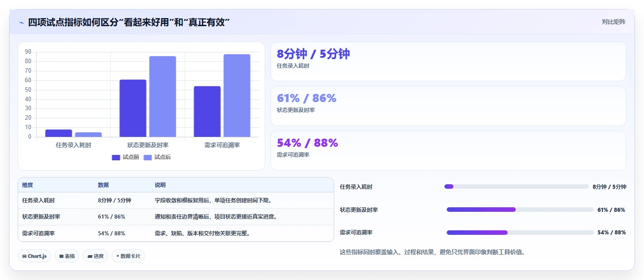Open the 54% / 88% data card
This screenshot has width=644, height=280.
tap(448, 150)
